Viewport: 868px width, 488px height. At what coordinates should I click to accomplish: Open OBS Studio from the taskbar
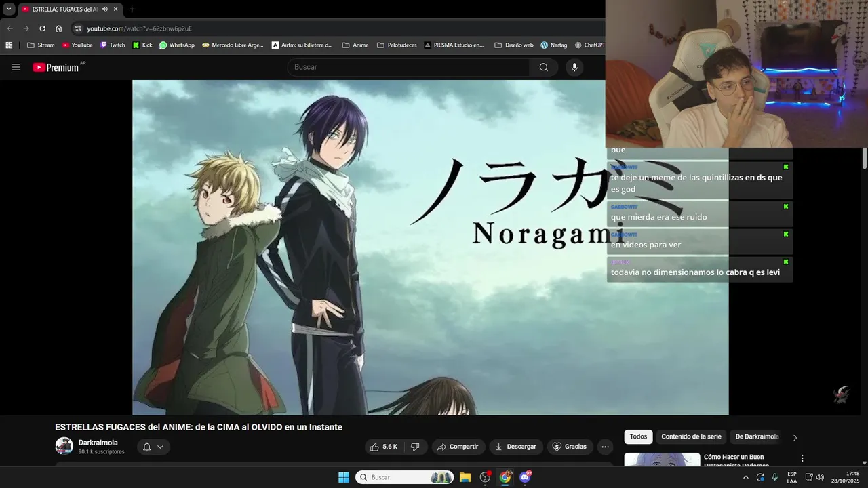click(485, 477)
